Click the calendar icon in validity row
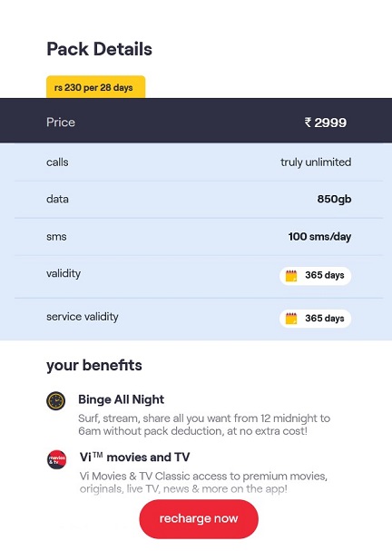The width and height of the screenshot is (392, 551). (x=291, y=276)
